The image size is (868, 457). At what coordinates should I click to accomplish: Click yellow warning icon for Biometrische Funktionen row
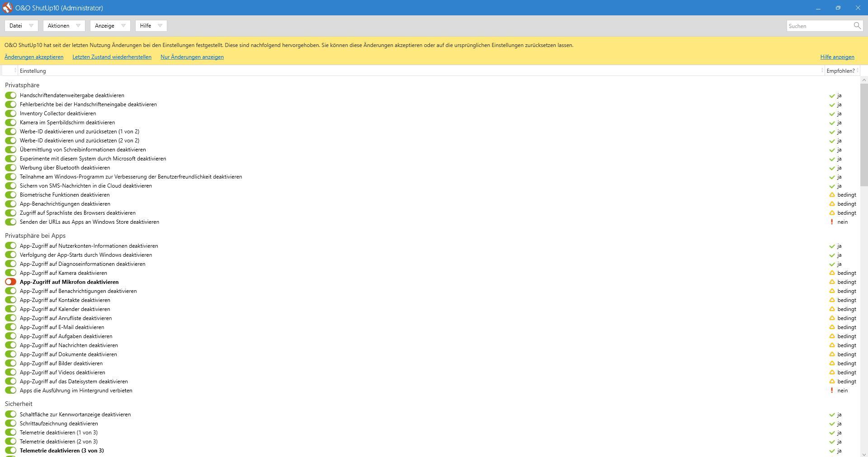(x=832, y=195)
